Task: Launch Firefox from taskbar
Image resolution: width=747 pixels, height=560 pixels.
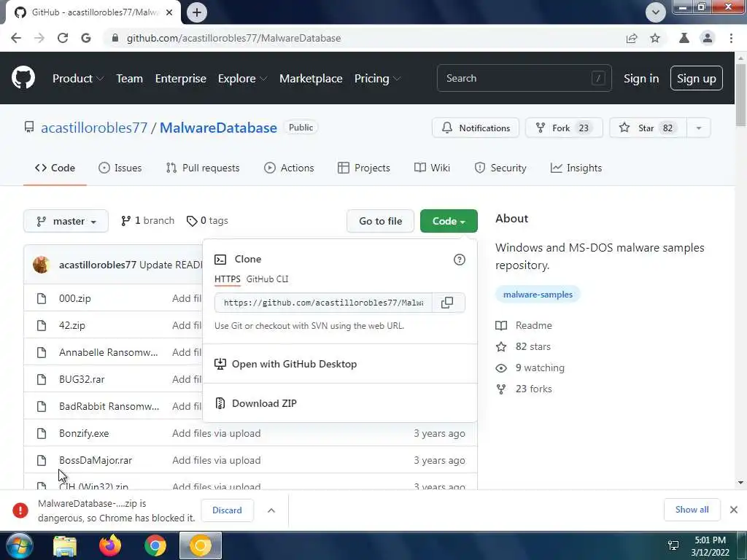Action: tap(110, 545)
